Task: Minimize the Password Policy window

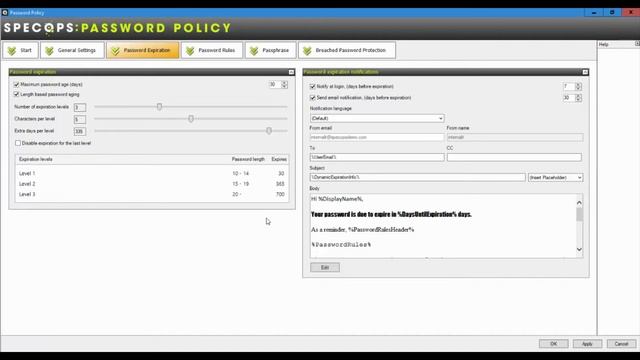Action: pos(594,13)
